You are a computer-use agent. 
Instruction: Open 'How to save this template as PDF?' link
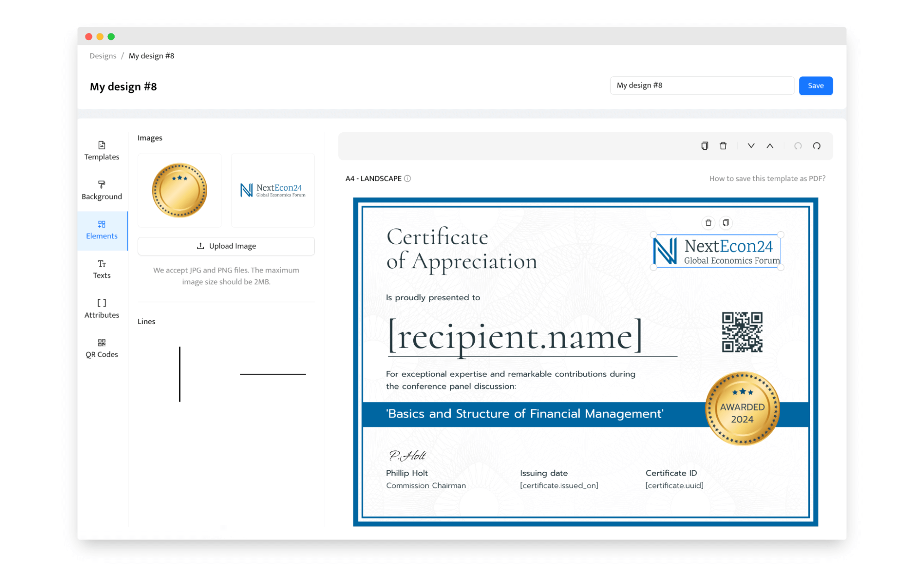click(767, 179)
